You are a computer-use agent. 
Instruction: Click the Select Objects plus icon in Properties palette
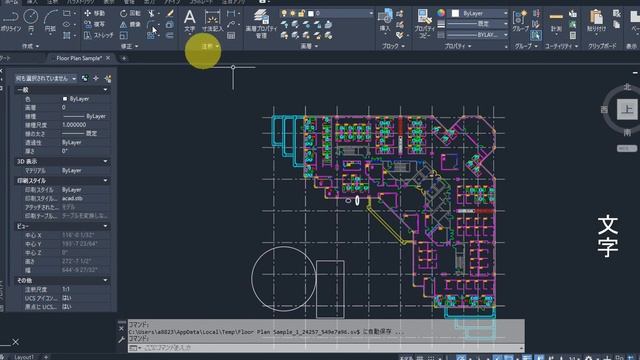click(x=96, y=78)
